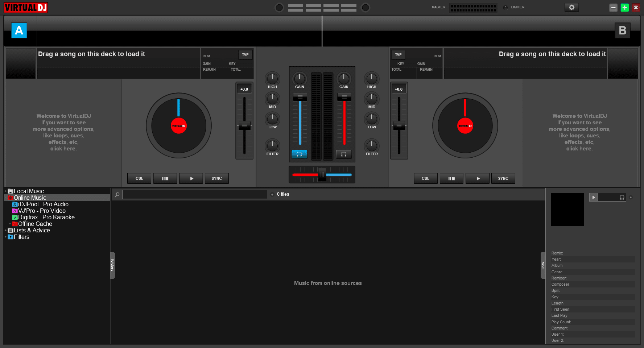Viewport: 644px width, 348px height.
Task: Click the right round button beside top bars
Action: (x=366, y=8)
